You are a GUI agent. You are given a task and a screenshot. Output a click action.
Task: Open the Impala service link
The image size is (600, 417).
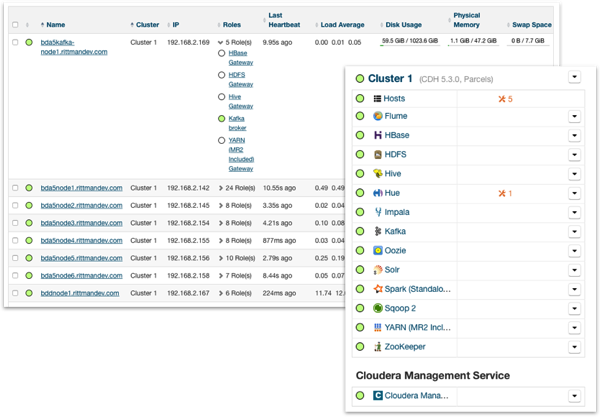coord(397,212)
